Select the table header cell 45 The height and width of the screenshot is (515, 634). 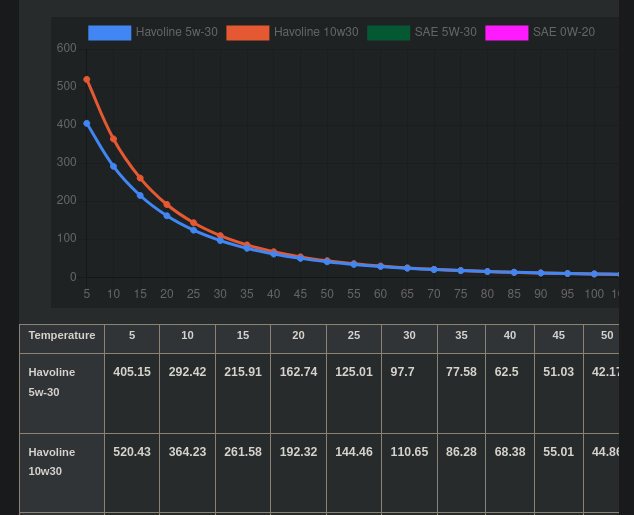click(x=559, y=339)
